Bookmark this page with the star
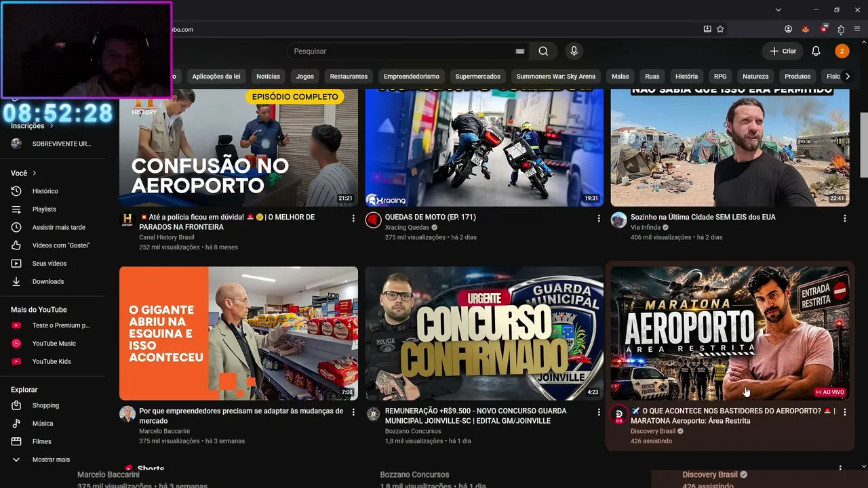Viewport: 868px width, 488px height. tap(720, 29)
